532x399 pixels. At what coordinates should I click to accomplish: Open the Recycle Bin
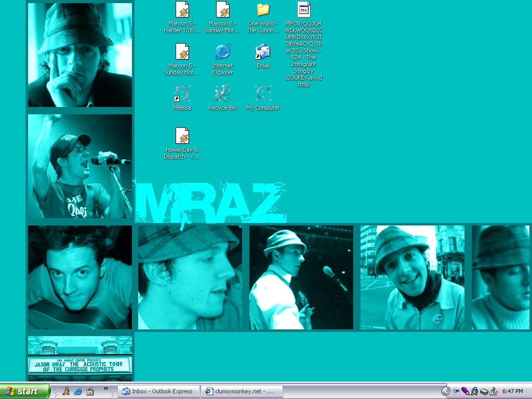pyautogui.click(x=222, y=94)
